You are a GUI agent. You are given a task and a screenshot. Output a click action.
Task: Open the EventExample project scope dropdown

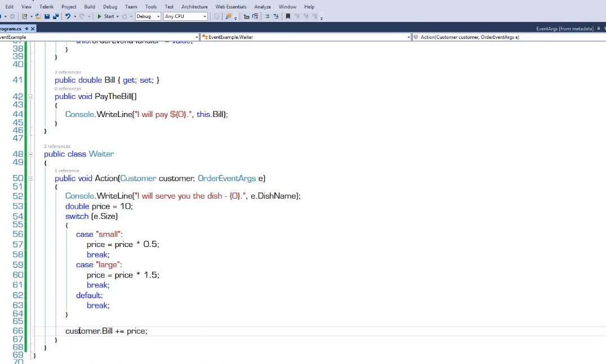tap(99, 37)
